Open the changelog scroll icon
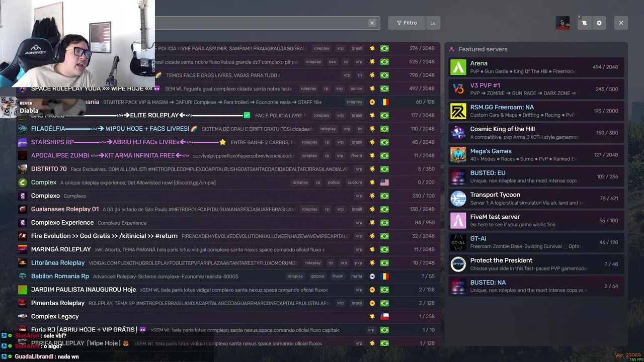This screenshot has height=362, width=644. pos(584,23)
